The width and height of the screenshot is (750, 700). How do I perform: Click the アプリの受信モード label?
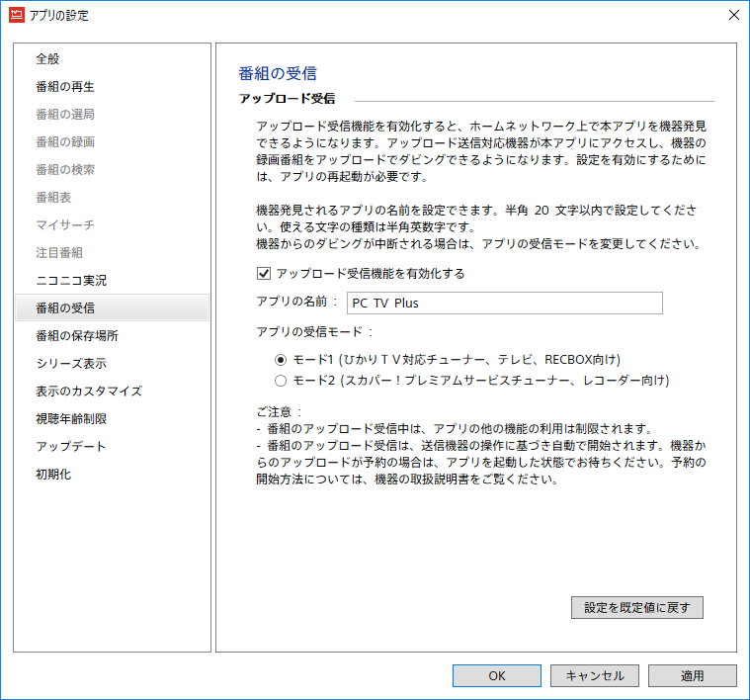tap(314, 331)
